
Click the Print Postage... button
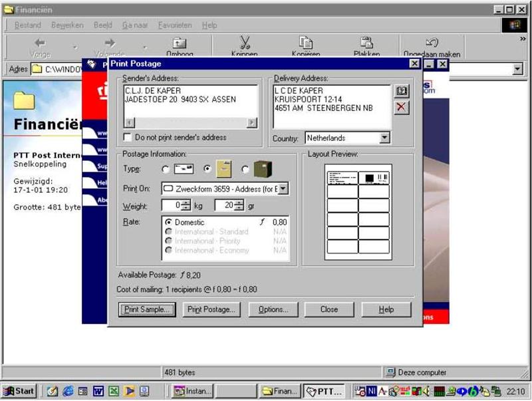211,309
